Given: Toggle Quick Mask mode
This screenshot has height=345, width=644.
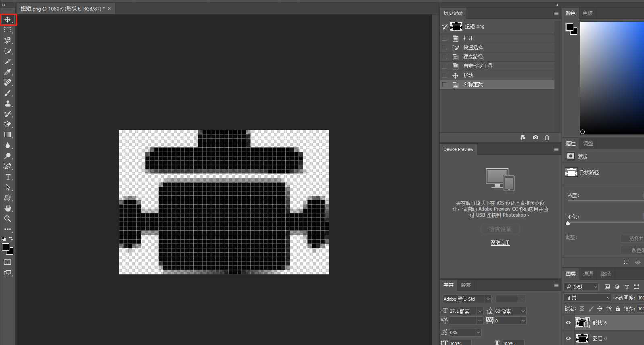Looking at the screenshot, I should (x=8, y=262).
